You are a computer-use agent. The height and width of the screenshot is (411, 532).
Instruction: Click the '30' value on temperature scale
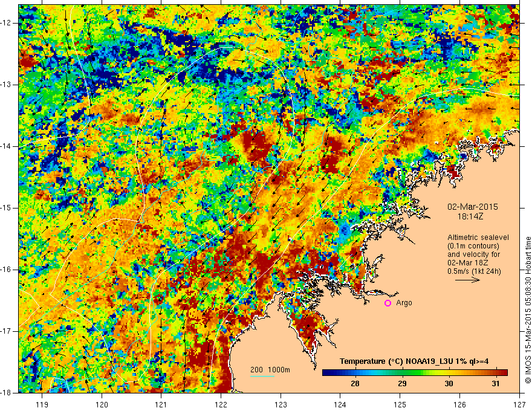pos(449,384)
